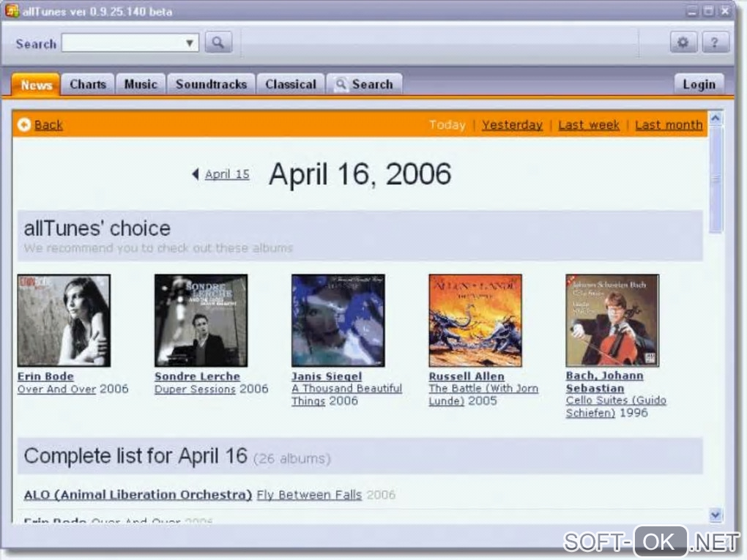Open the Bach Cello Suites album cover
Image resolution: width=747 pixels, height=560 pixels.
pyautogui.click(x=613, y=321)
